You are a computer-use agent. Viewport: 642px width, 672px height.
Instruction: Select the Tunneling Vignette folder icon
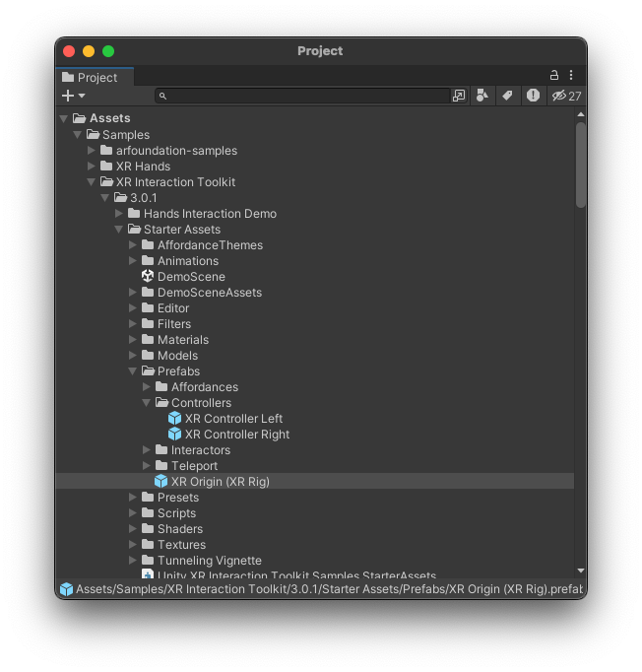pyautogui.click(x=148, y=560)
